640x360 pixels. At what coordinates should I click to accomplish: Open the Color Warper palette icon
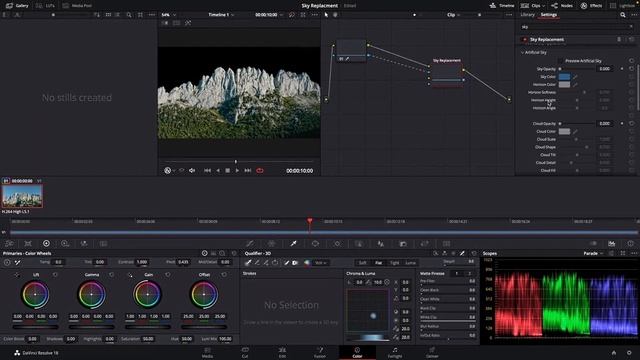(x=271, y=244)
